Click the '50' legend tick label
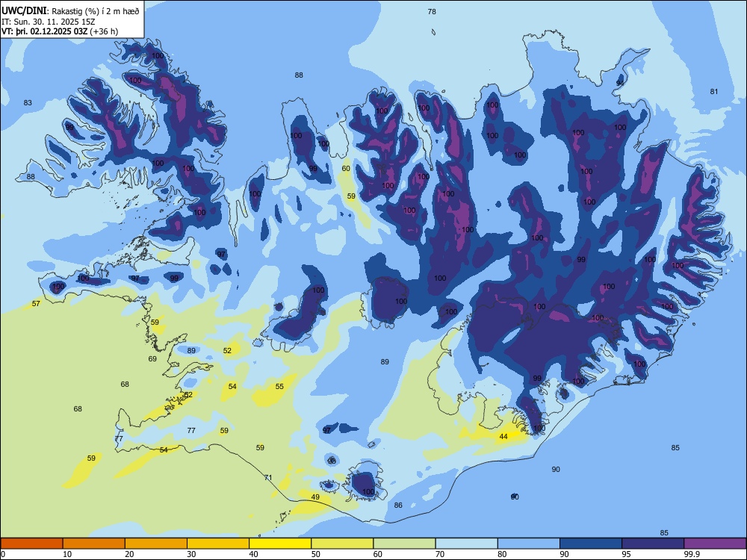This screenshot has width=747, height=560. tap(316, 554)
